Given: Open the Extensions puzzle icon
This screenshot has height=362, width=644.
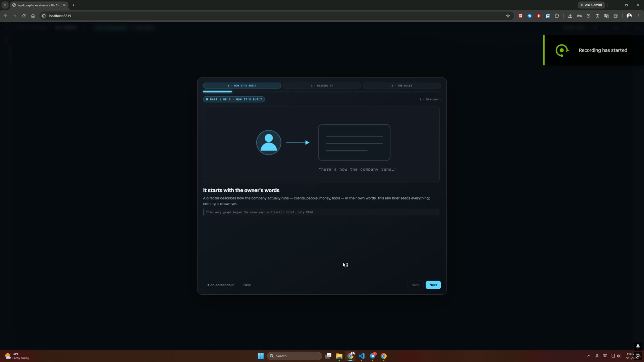Looking at the screenshot, I should [x=557, y=16].
